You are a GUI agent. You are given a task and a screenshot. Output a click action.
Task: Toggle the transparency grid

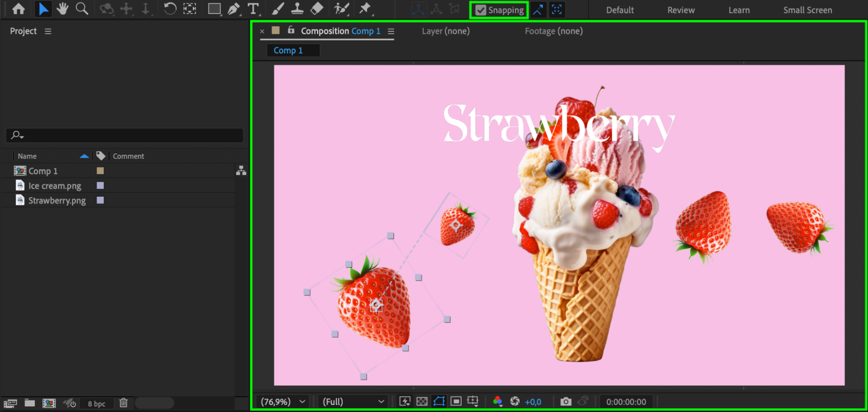(422, 402)
